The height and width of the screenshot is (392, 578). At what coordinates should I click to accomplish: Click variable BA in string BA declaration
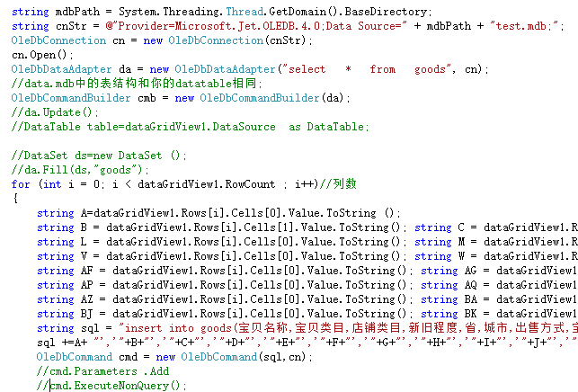471,299
